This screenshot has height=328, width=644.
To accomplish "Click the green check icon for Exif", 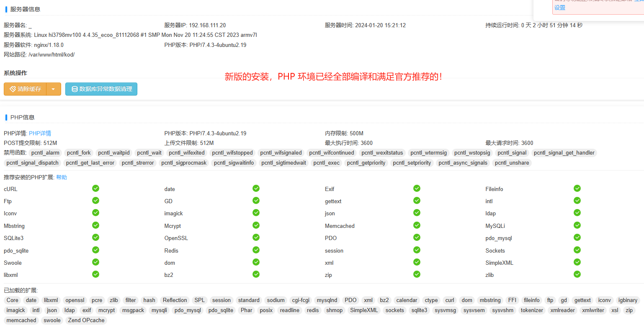I will (417, 189).
